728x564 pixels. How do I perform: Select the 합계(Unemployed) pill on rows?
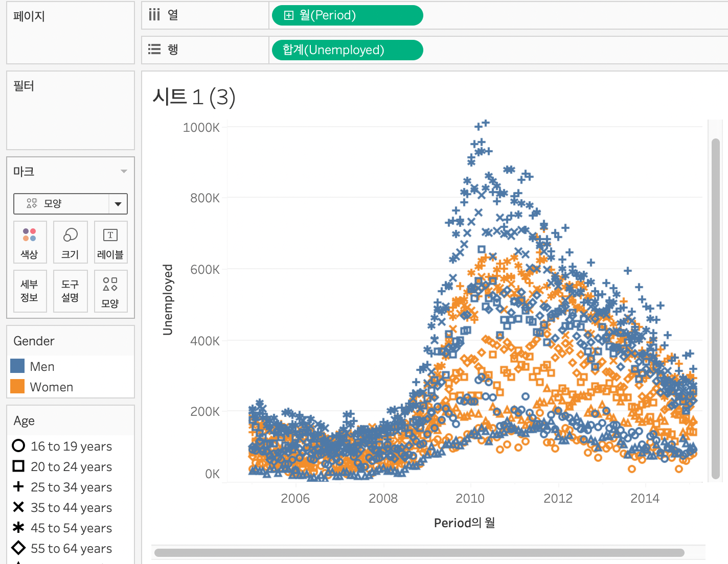click(x=347, y=50)
